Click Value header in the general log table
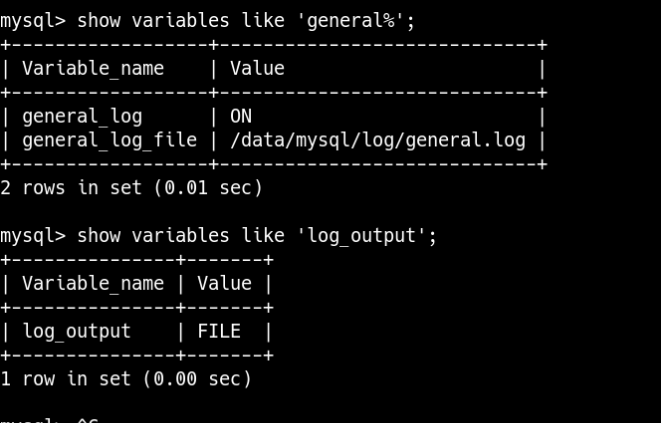Screen dimensions: 661x423 click(257, 68)
